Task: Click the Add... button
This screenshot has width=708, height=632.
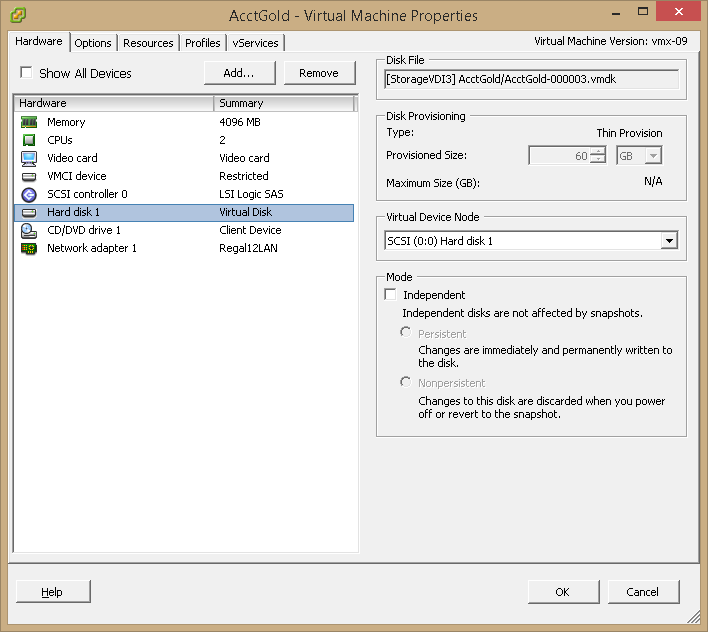Action: (239, 73)
